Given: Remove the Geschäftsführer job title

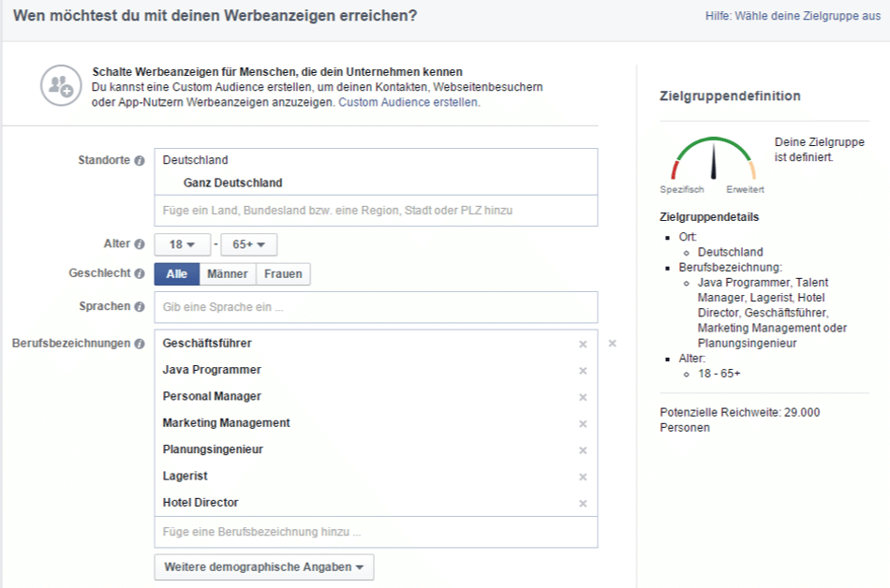Looking at the screenshot, I should click(583, 344).
